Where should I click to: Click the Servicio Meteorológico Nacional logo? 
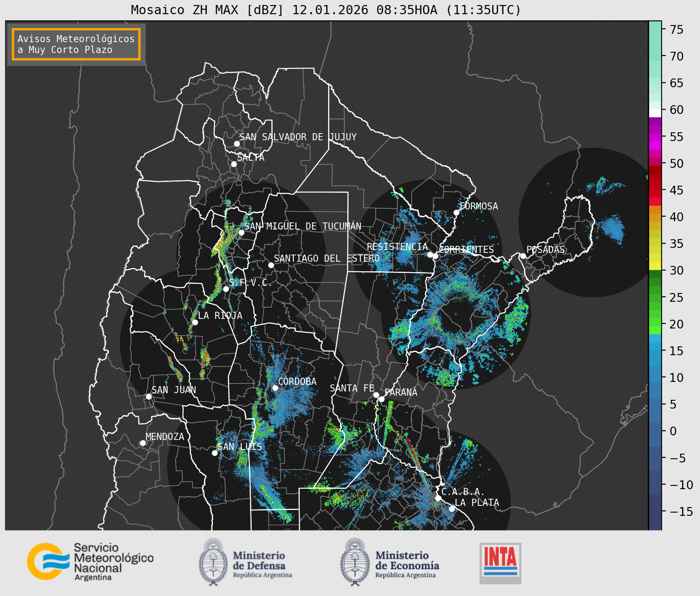[90, 562]
